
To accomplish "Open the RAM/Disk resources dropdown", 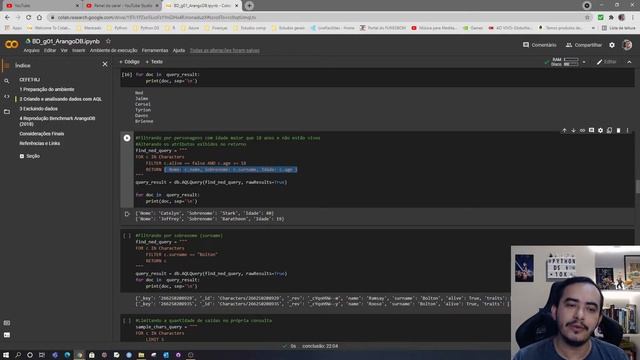I will click(x=584, y=62).
